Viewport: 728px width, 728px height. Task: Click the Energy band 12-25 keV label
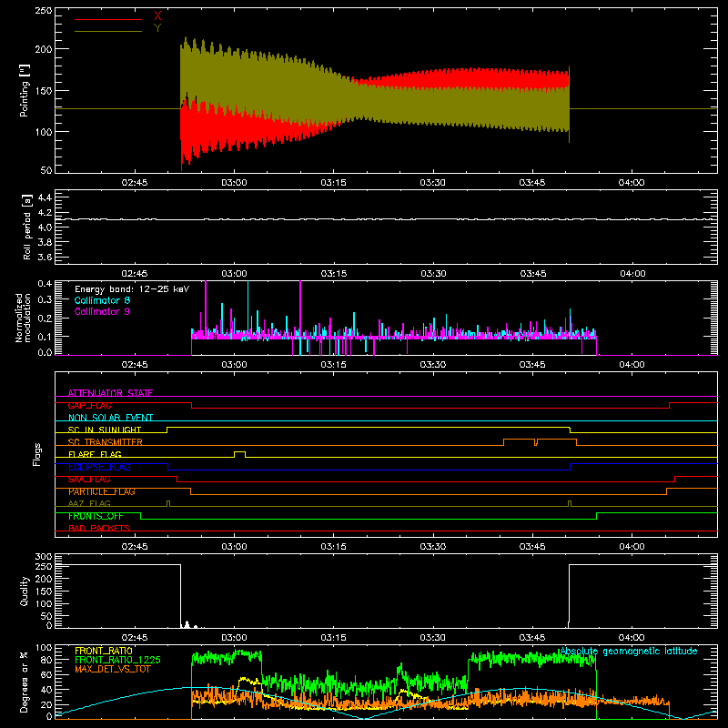[132, 289]
